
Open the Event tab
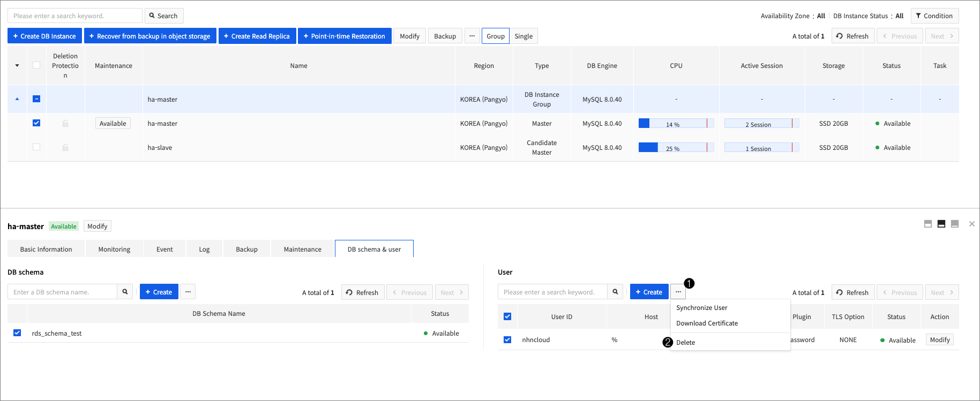click(164, 249)
